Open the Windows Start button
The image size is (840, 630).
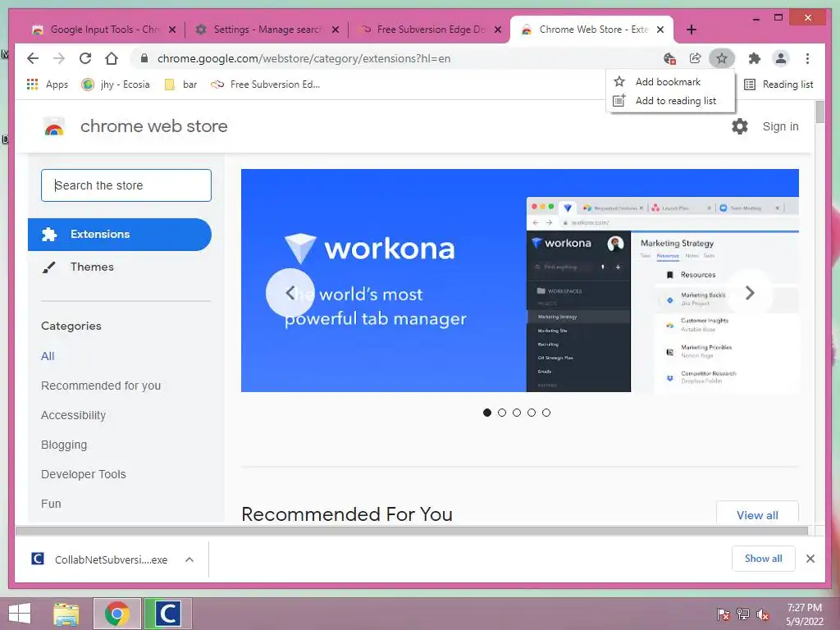click(20, 614)
